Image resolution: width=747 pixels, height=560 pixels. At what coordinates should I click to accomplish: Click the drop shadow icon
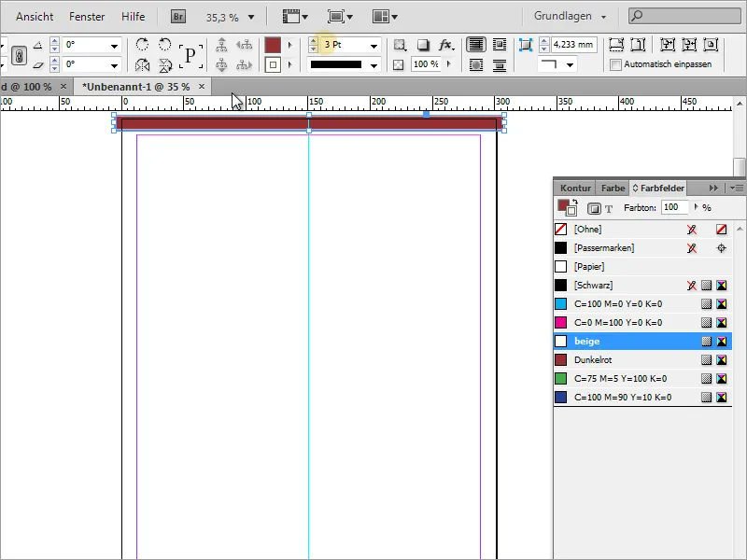pyautogui.click(x=423, y=45)
